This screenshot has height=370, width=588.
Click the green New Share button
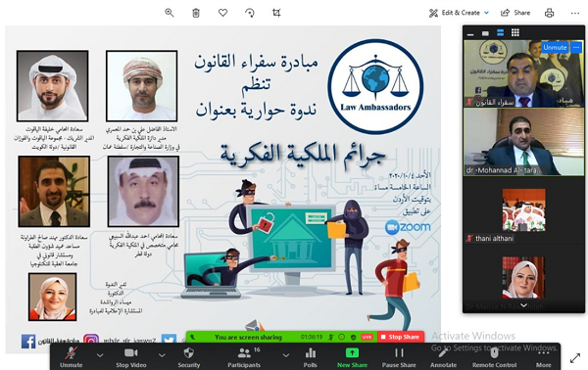click(352, 357)
